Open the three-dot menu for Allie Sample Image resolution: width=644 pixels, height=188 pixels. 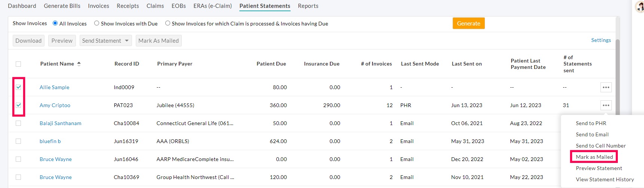606,87
